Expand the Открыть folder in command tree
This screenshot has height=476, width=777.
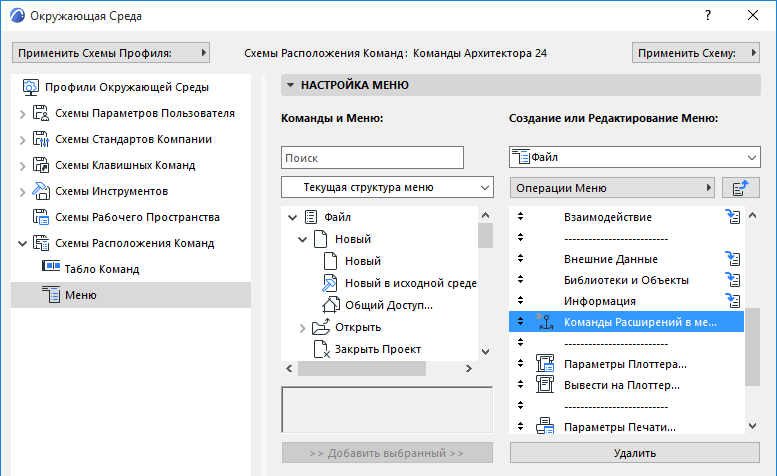pos(303,327)
